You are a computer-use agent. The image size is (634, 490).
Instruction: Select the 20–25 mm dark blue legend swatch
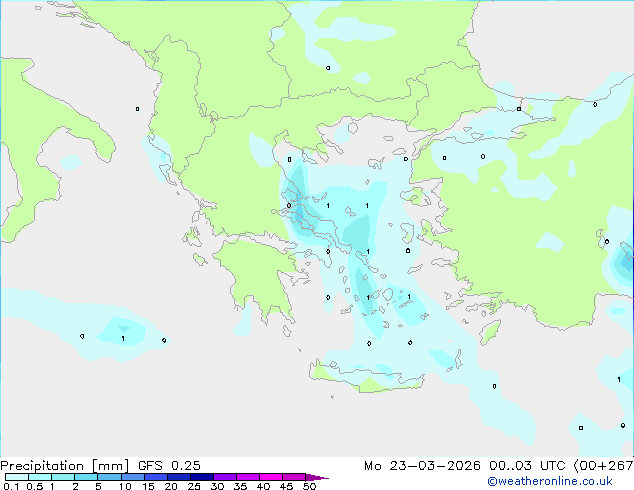[179, 477]
